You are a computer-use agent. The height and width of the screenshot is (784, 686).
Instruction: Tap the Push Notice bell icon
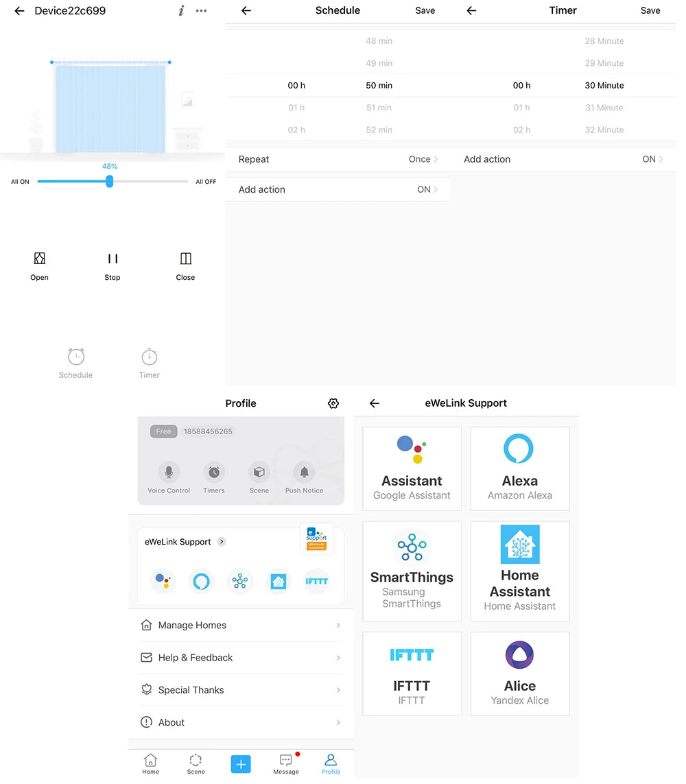[x=304, y=473]
